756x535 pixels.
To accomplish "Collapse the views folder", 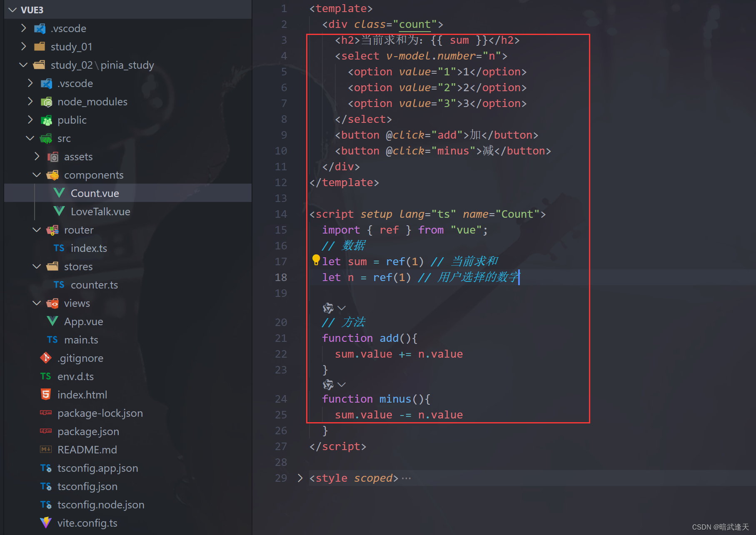I will [37, 303].
